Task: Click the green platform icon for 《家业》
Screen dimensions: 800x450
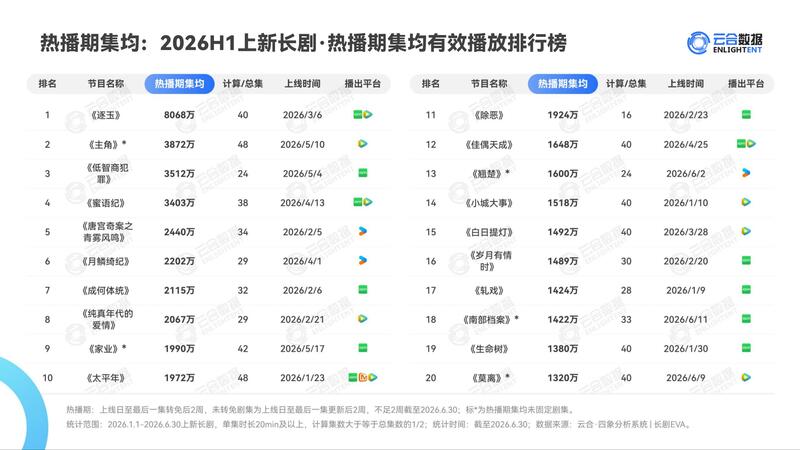Action: 363,348
